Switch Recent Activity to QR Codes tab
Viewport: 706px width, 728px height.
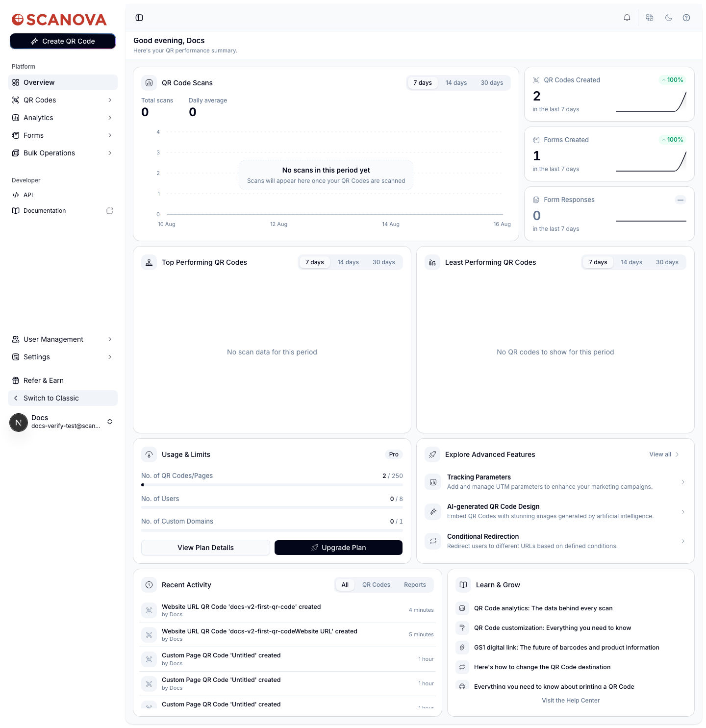(x=376, y=585)
